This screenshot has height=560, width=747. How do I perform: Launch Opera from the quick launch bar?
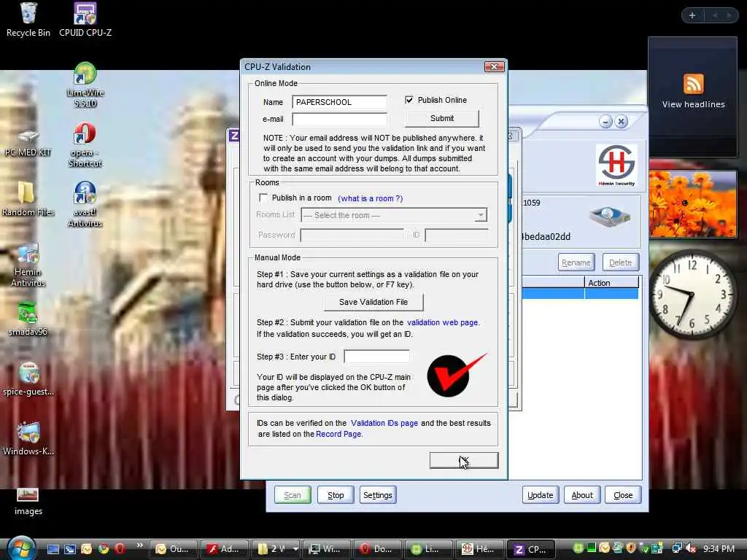coord(120,548)
